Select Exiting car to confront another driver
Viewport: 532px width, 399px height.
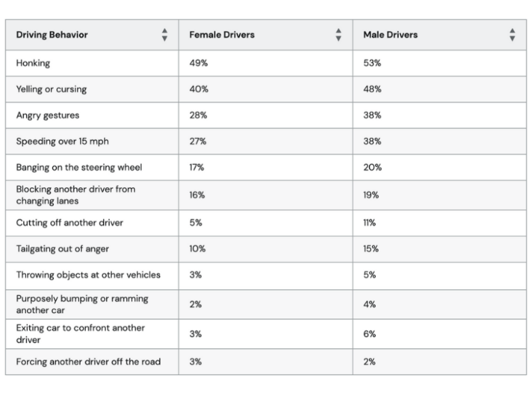[x=80, y=334]
